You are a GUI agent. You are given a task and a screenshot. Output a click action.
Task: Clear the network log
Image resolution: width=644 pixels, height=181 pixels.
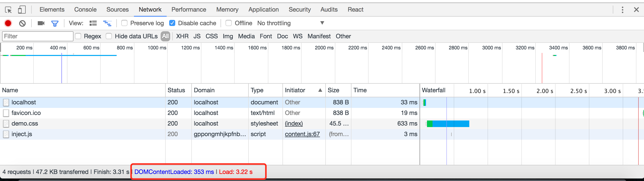tap(22, 23)
